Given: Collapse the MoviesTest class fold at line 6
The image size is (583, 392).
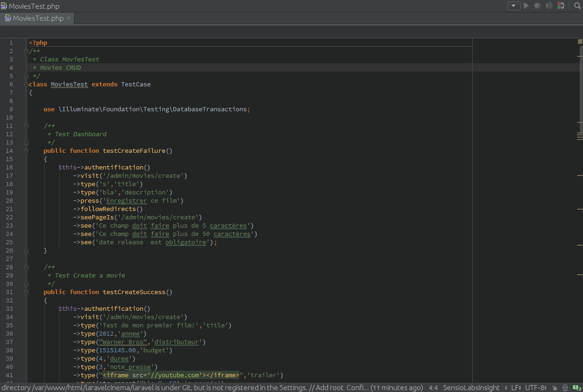Looking at the screenshot, I should tap(26, 84).
